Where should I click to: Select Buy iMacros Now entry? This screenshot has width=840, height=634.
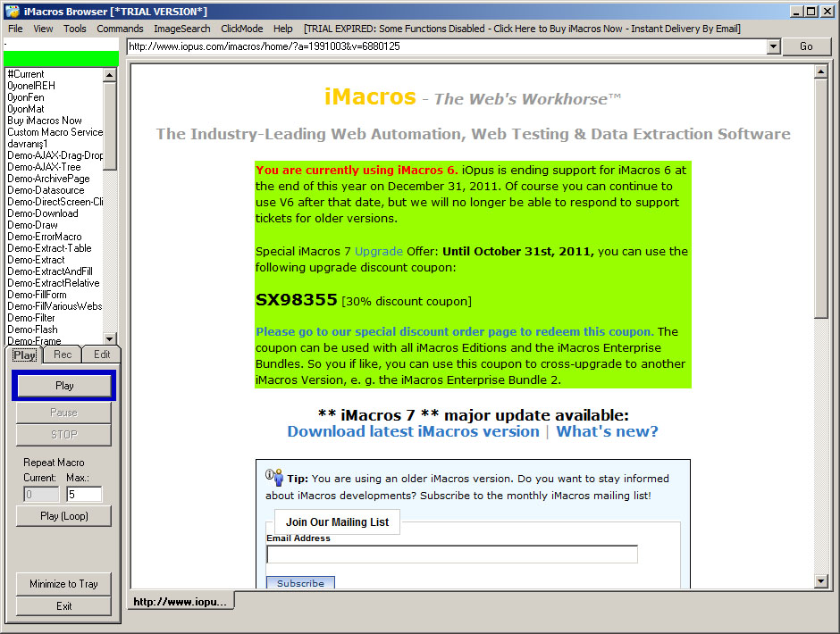[55, 121]
